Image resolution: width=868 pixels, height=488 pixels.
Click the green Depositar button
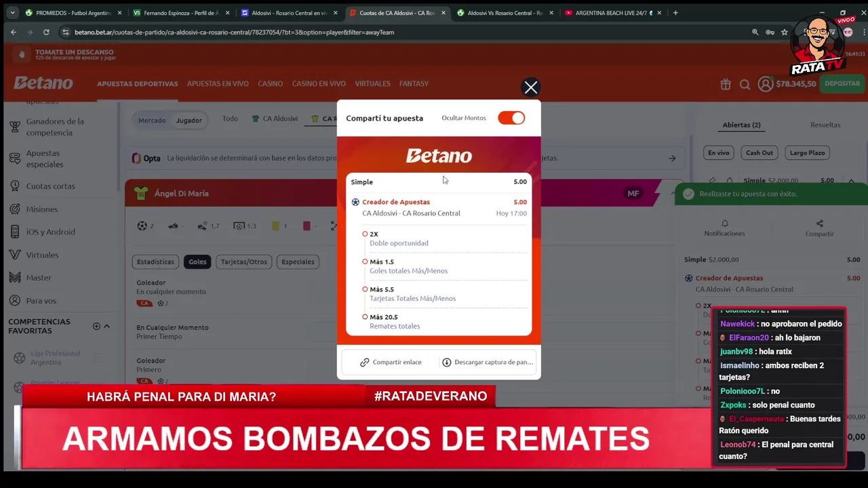coord(842,83)
